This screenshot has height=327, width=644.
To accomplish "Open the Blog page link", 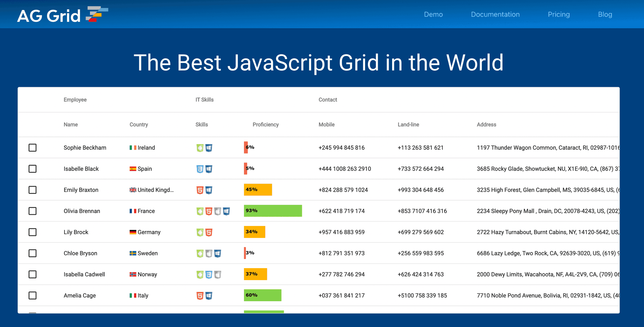I will [605, 14].
